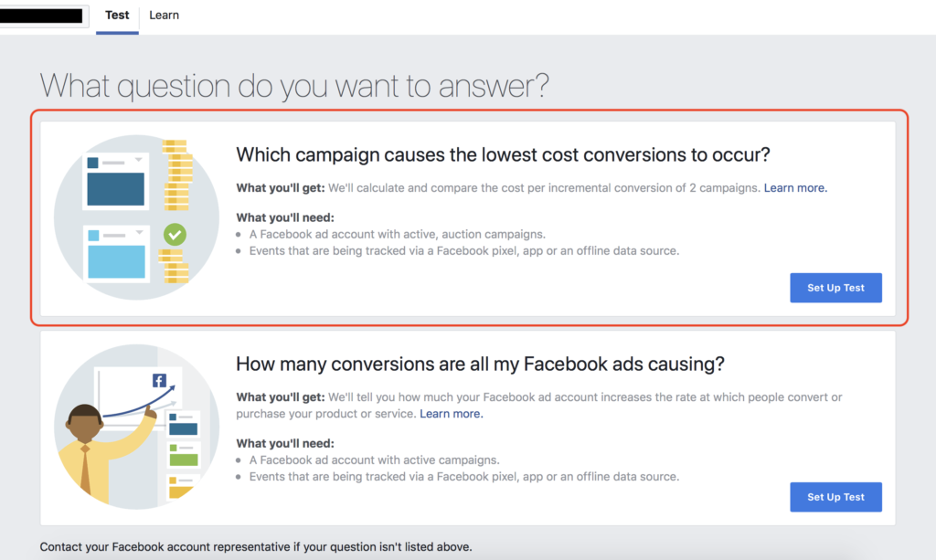The width and height of the screenshot is (936, 560).
Task: Click the dropdown arrow on the dark blue ad card
Action: point(138,160)
